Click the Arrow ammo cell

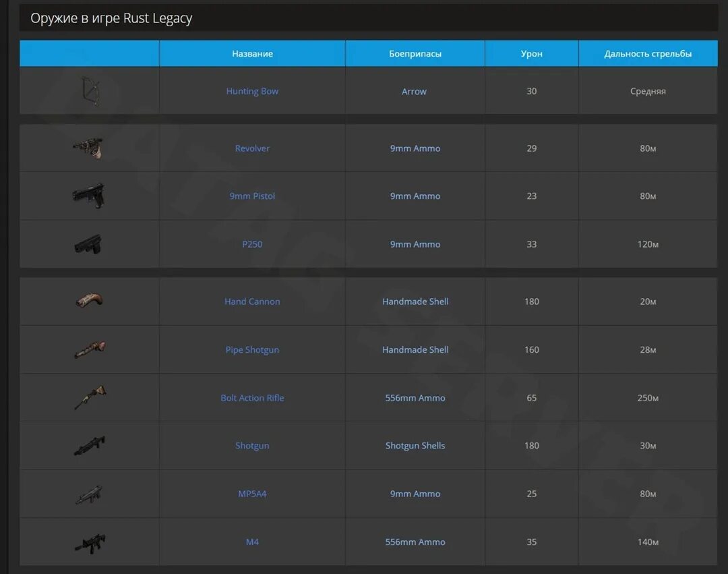(x=414, y=92)
